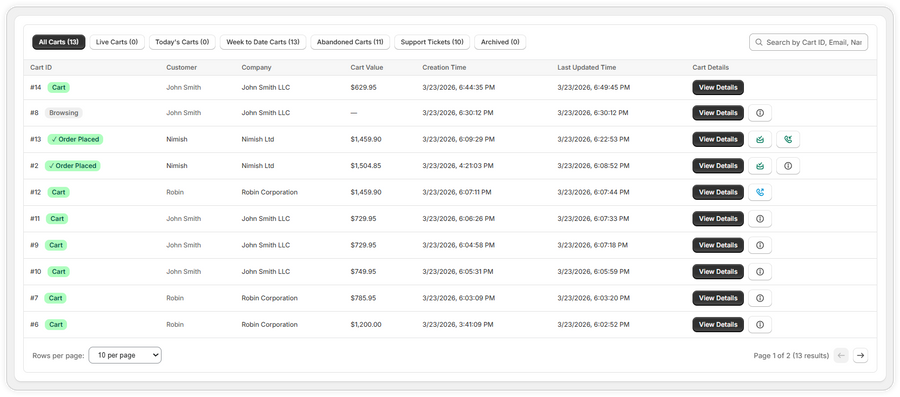Select the All Carts (13) tab
Viewport: 900px width, 397px height.
59,42
